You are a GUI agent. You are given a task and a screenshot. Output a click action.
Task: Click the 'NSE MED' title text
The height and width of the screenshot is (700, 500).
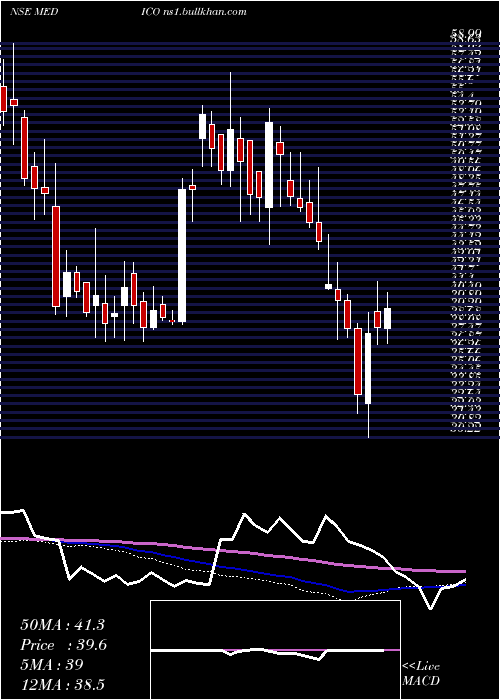(x=33, y=11)
